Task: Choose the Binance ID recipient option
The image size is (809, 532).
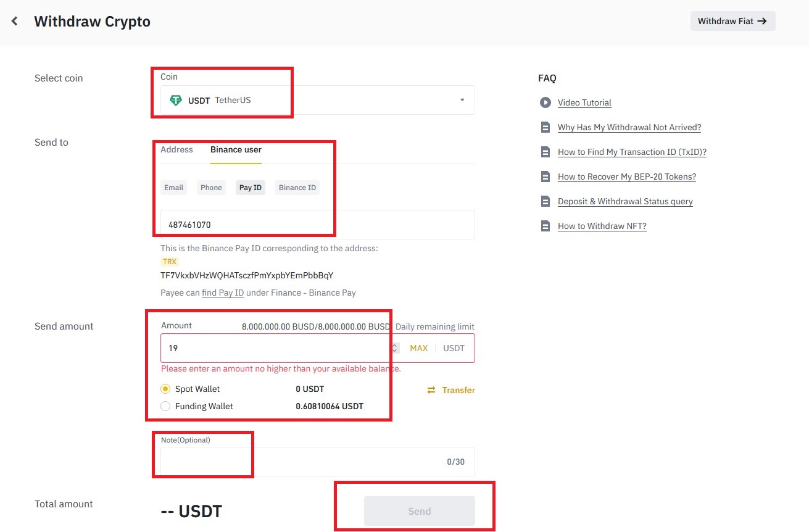Action: point(297,188)
